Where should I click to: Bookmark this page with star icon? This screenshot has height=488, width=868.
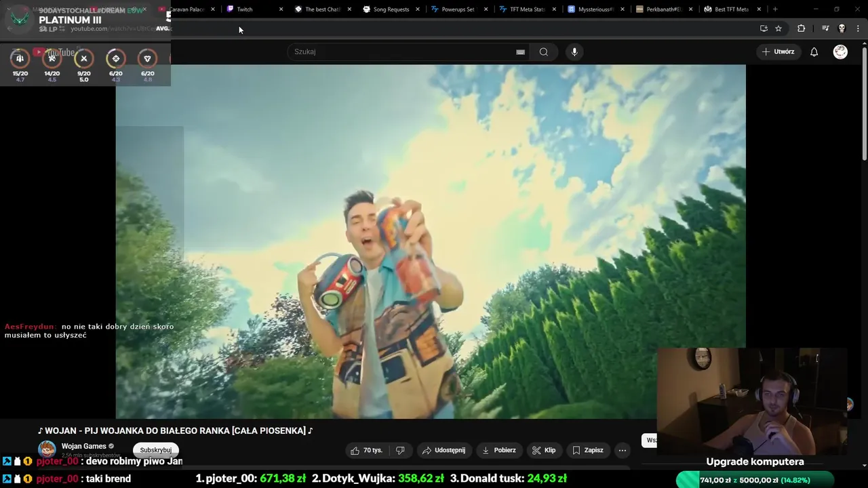coord(778,28)
